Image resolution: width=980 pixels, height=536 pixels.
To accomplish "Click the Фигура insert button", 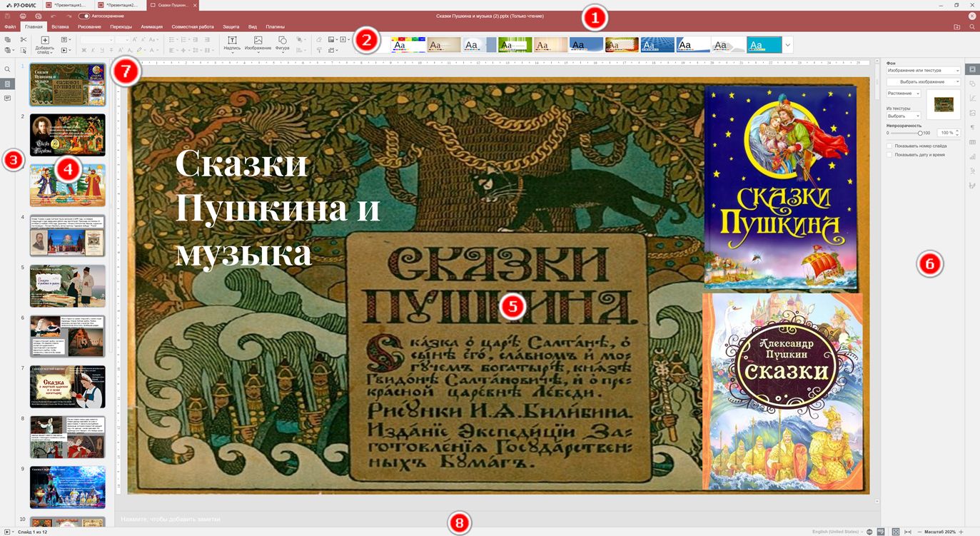I will (x=283, y=45).
